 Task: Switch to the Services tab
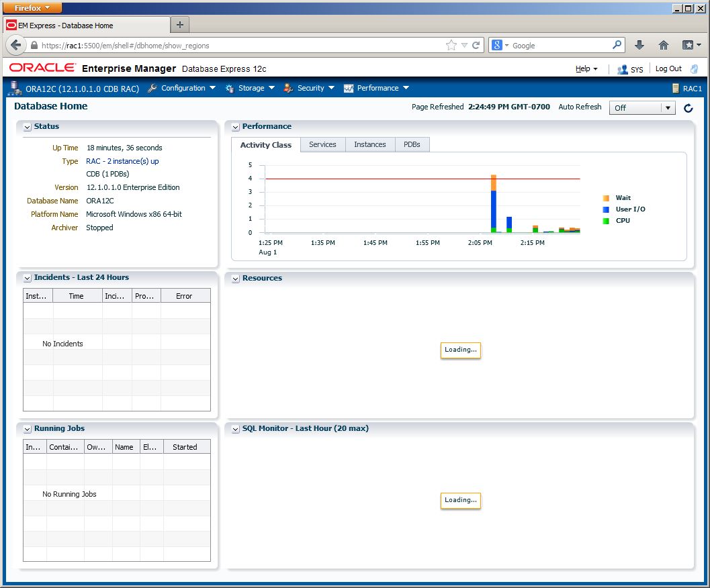[x=322, y=144]
